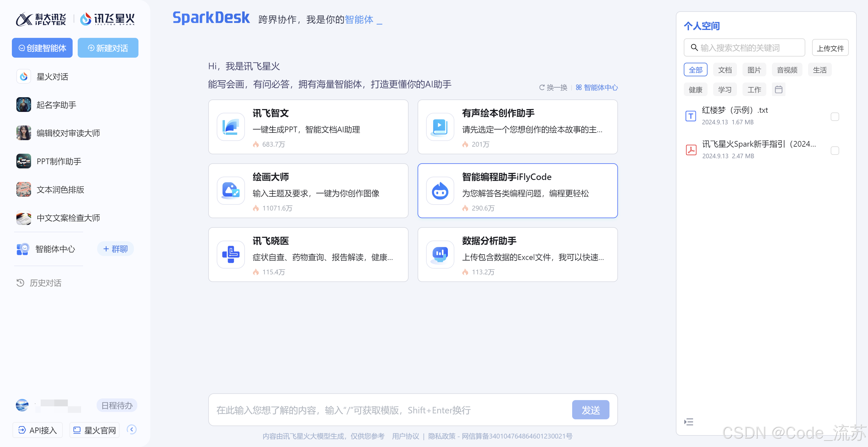Open the 智能体中心 link above cards
868x447 pixels.
[597, 88]
